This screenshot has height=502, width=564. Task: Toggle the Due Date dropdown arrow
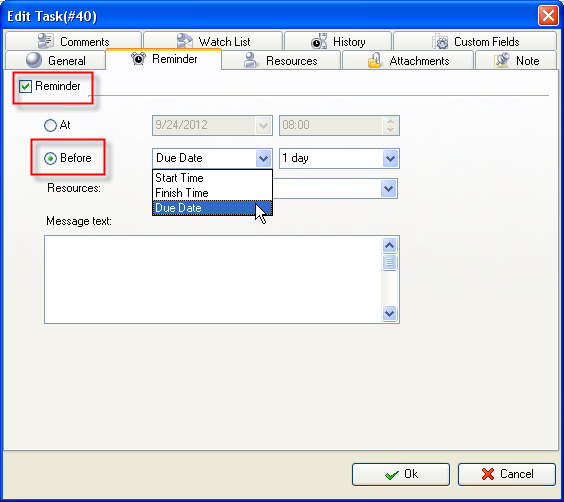coord(263,158)
